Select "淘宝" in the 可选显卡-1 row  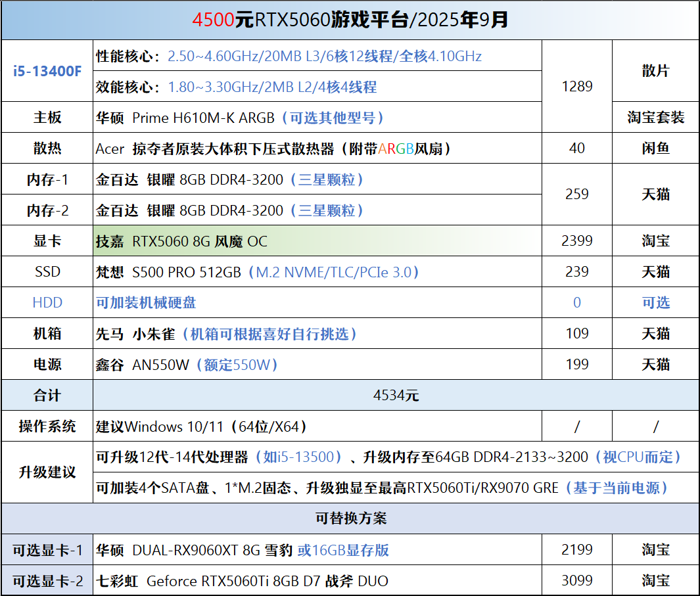click(x=655, y=550)
